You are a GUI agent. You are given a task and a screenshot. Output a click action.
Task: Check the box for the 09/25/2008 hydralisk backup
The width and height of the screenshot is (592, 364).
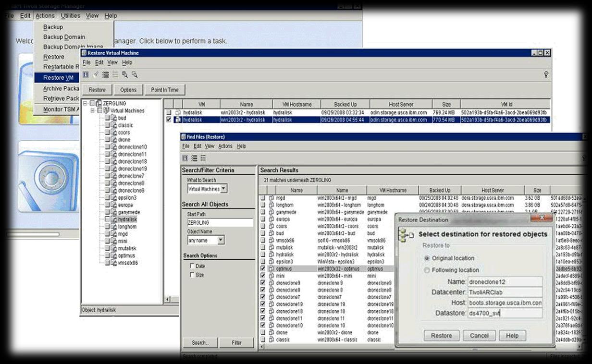169,112
